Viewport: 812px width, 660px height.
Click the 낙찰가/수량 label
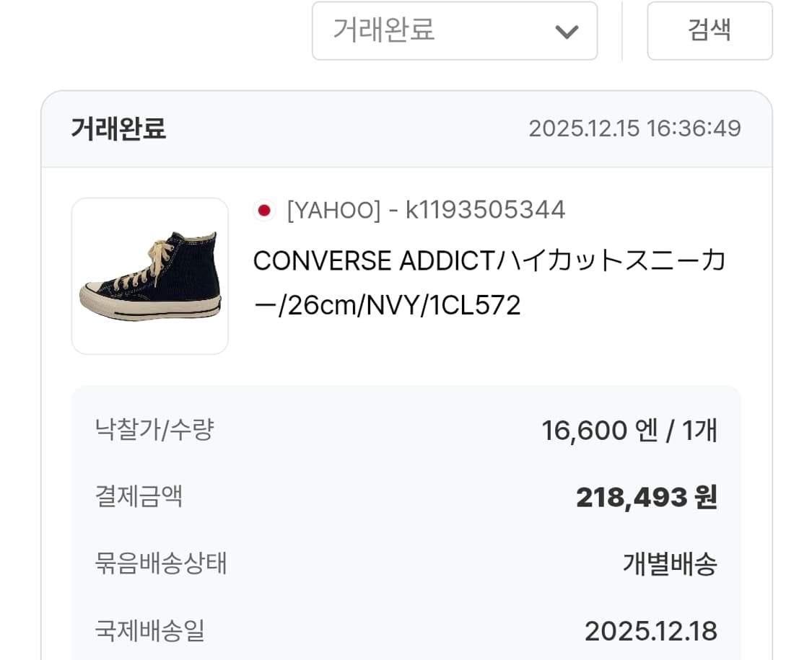click(x=154, y=431)
